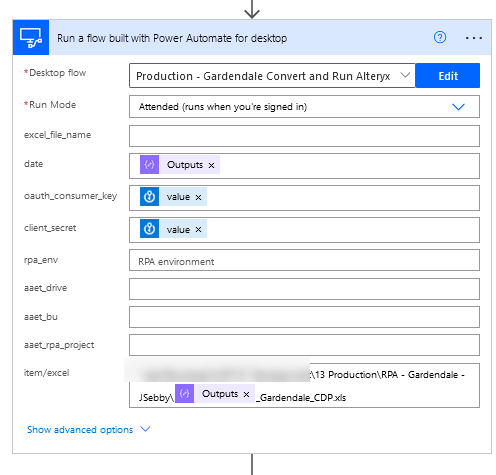The height and width of the screenshot is (475, 496).
Task: Select Outputs token label in item/excel field
Action: (x=220, y=394)
